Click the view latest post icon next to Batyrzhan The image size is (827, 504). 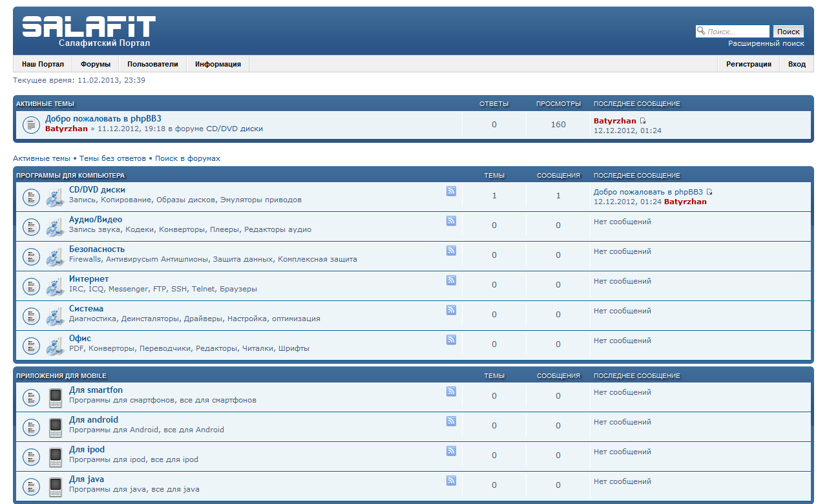coord(643,121)
